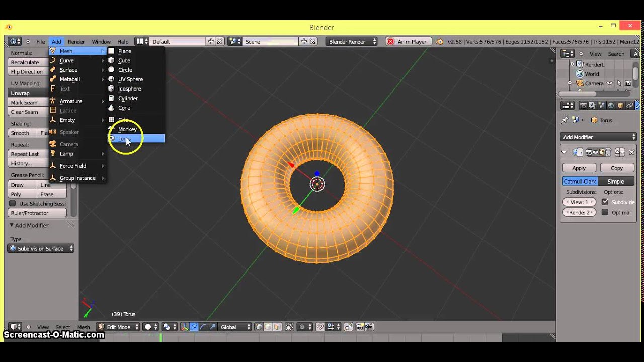
Task: Open the Render tab in Properties
Action: [x=583, y=105]
